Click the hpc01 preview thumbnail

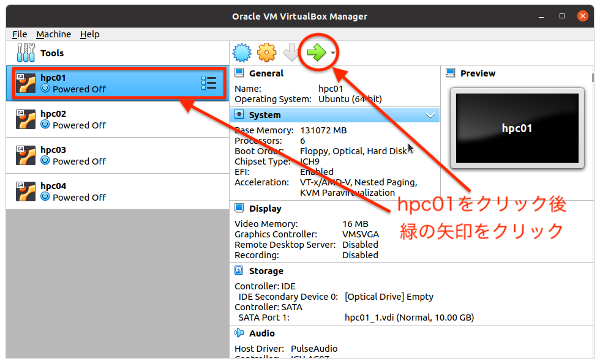(x=517, y=128)
